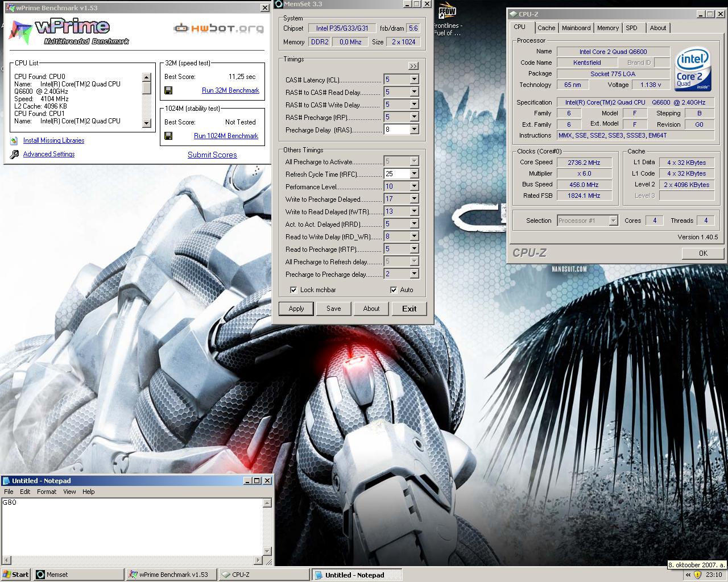This screenshot has width=728, height=582.
Task: Click OK in the CPU-Z window
Action: pos(703,253)
